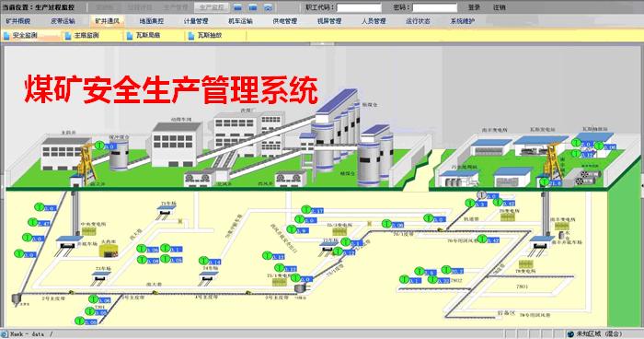This screenshot has height=339, width=644.
Task: Click the 准备区 label
Action: point(506,312)
